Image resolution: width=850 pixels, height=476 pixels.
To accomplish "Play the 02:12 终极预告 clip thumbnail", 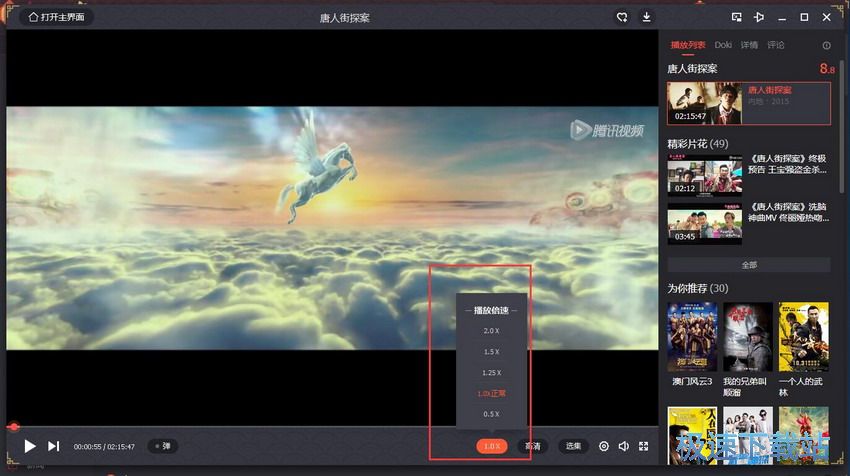I will (705, 175).
